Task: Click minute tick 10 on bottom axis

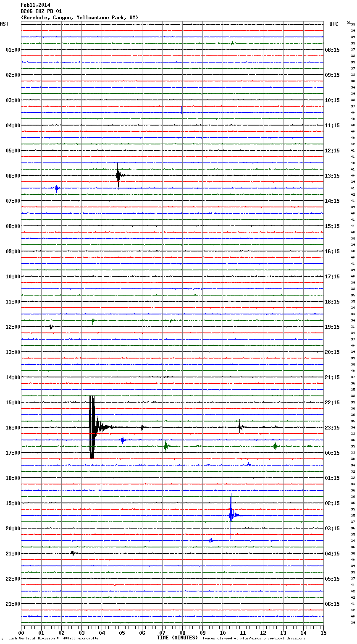Action: point(223,632)
